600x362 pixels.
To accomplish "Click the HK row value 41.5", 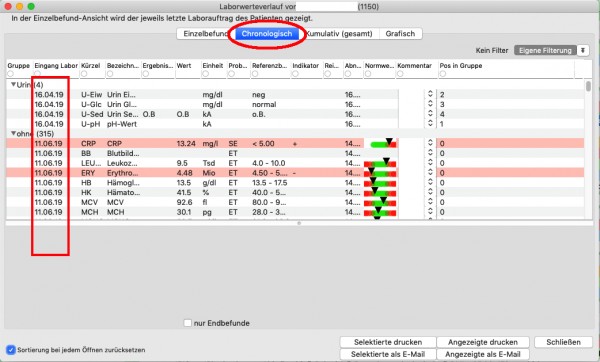I will tap(184, 192).
